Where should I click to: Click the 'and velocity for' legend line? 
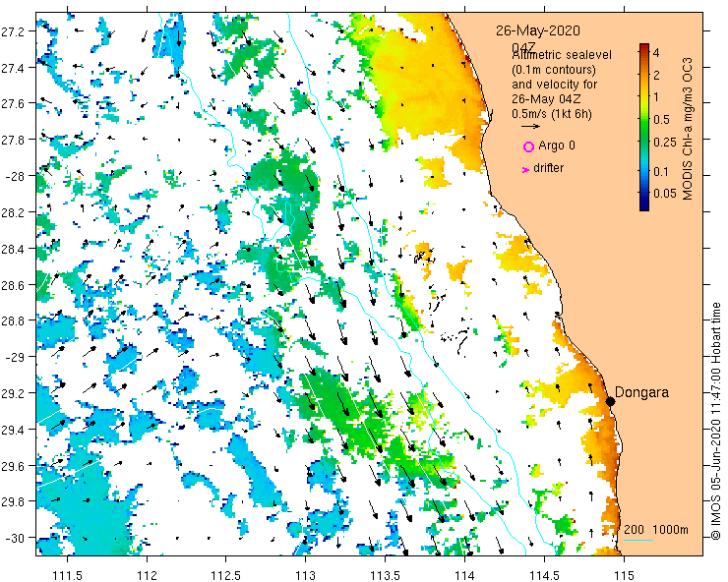[554, 85]
